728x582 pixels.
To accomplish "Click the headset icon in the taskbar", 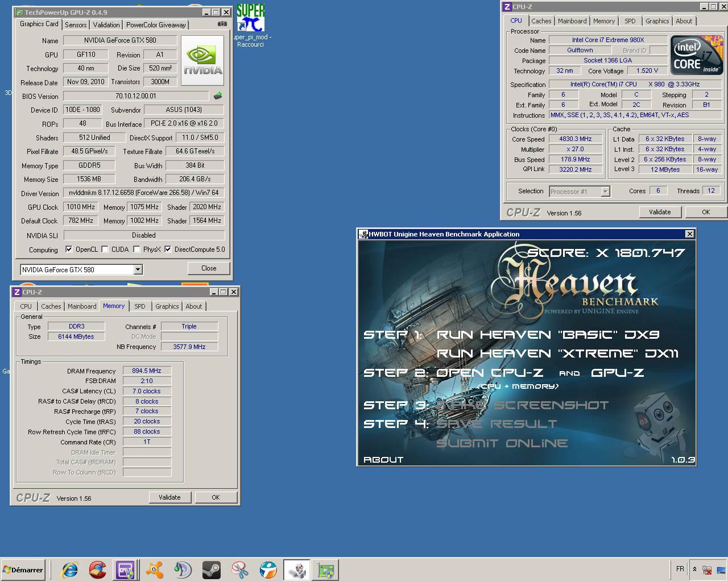I will point(183,569).
